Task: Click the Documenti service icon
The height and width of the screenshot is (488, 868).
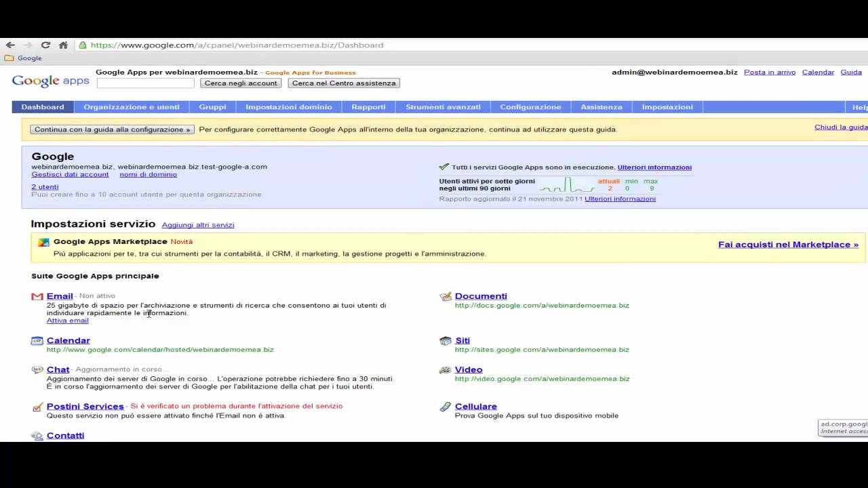Action: [x=446, y=296]
